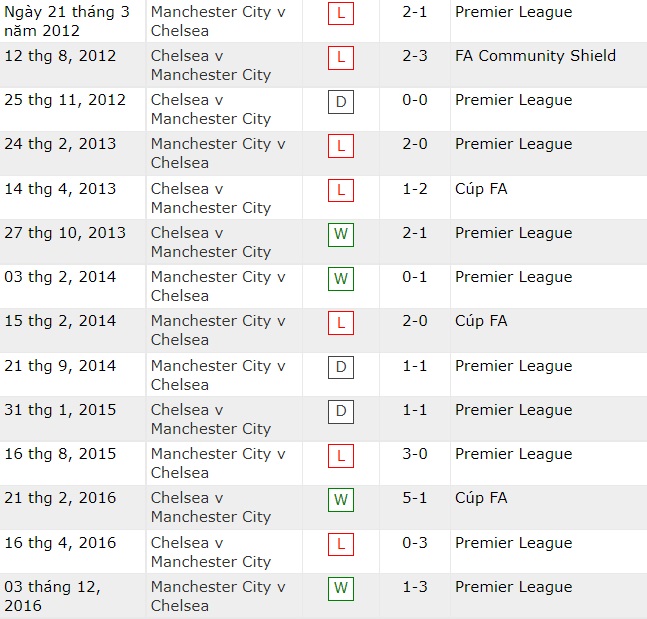Click the L result icon for 16 thg 8, 2015

coord(341,456)
